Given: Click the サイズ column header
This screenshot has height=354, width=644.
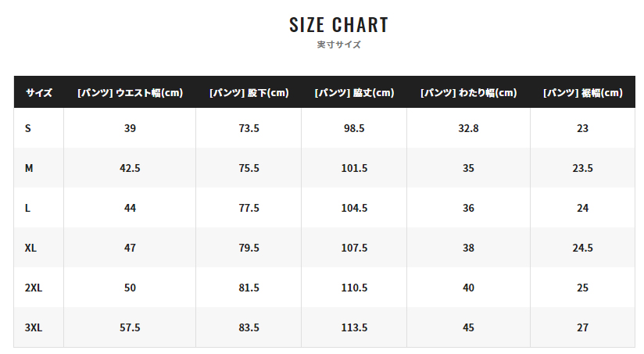Looking at the screenshot, I should [x=38, y=92].
